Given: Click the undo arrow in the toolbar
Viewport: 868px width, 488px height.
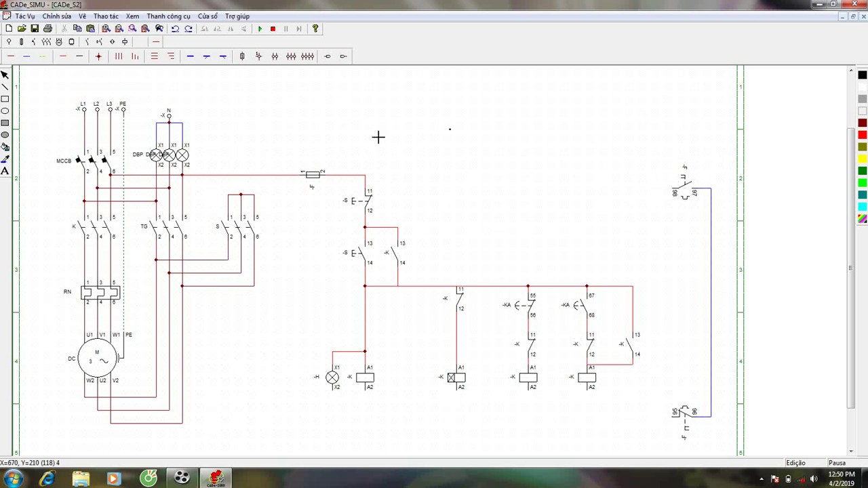Looking at the screenshot, I should coord(175,28).
